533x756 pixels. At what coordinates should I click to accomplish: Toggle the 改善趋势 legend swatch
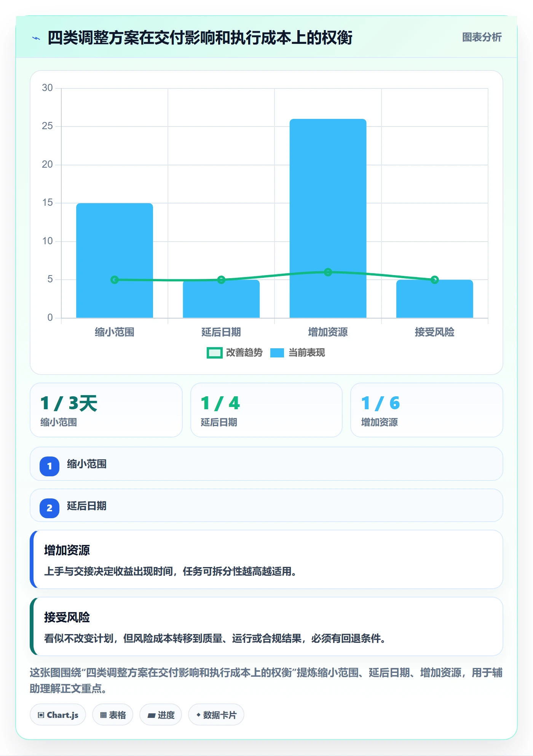point(214,353)
